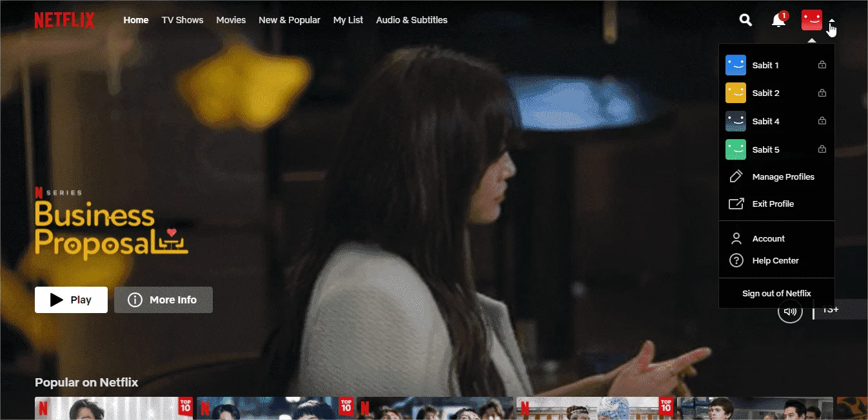Open the notifications bell
The image size is (868, 420).
[778, 21]
